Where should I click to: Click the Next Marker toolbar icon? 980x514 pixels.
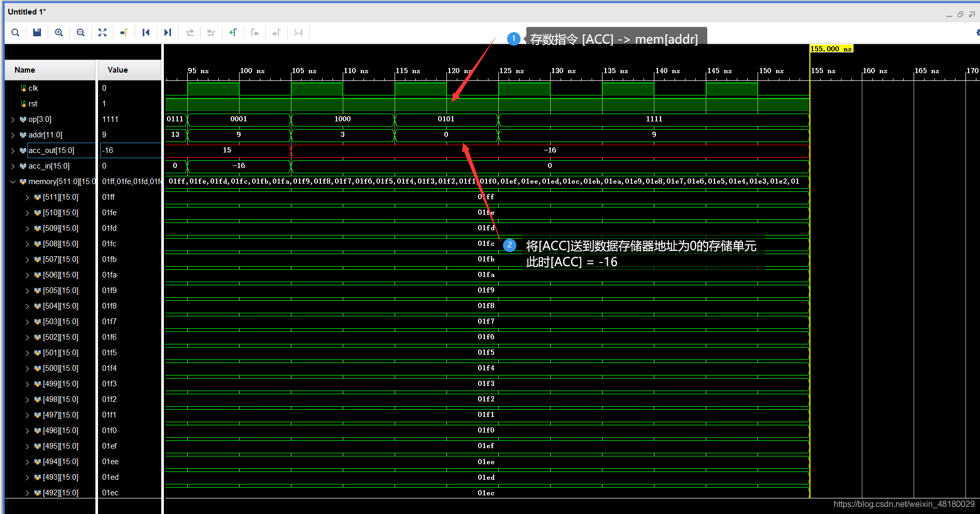pos(276,33)
